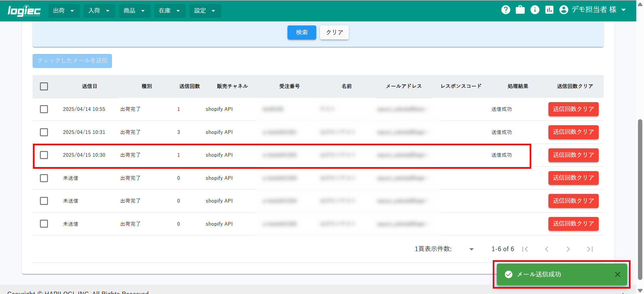Click the 送信日 column header
The image size is (644, 294).
90,86
